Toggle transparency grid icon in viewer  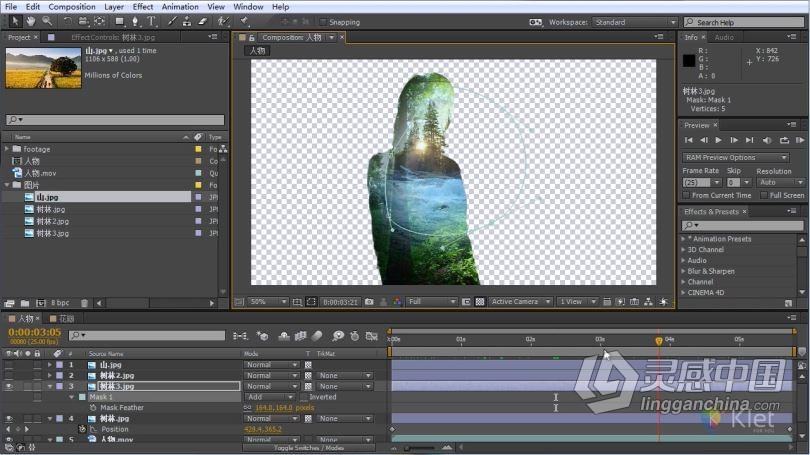tap(480, 302)
